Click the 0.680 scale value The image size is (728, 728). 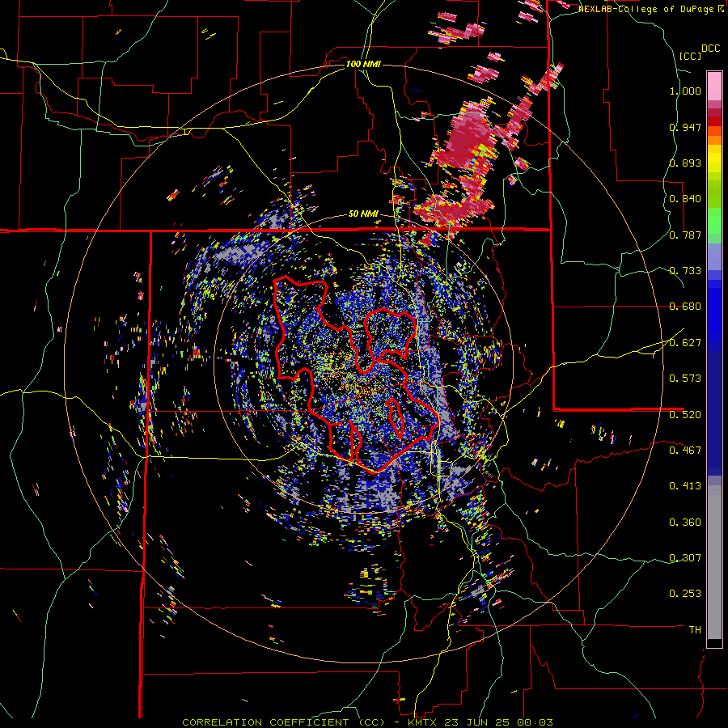685,307
